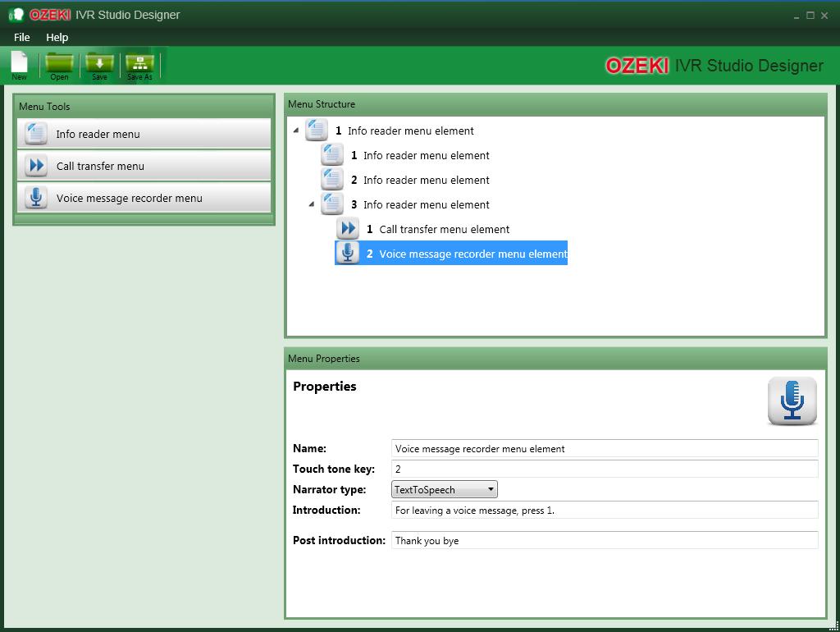Open the File menu
Viewport: 840px width, 632px height.
[x=22, y=38]
